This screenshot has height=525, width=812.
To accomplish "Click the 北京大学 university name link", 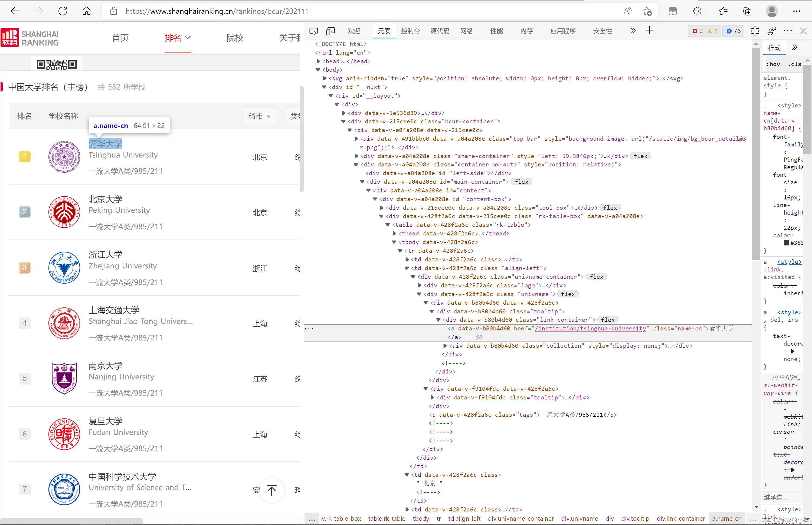I will pyautogui.click(x=105, y=199).
